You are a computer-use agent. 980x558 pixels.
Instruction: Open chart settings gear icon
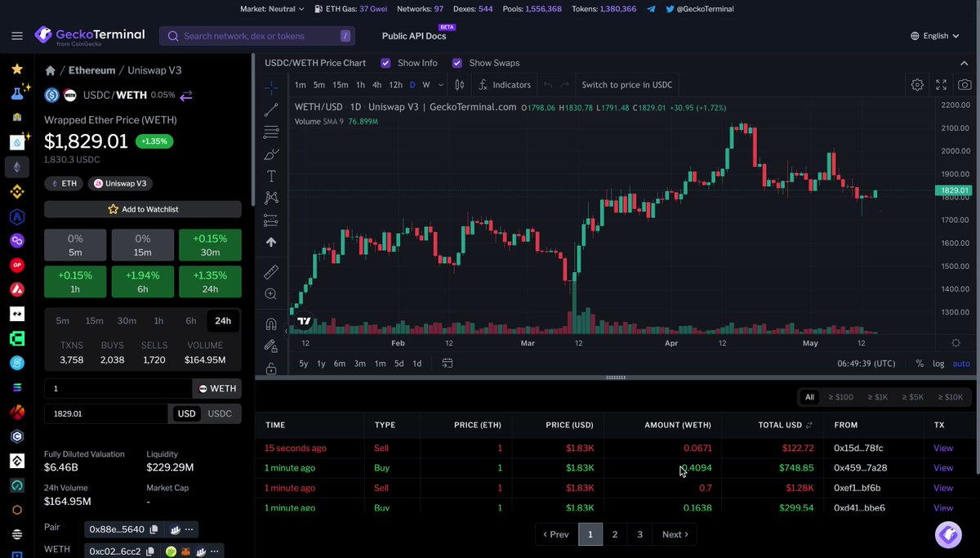[x=917, y=85]
